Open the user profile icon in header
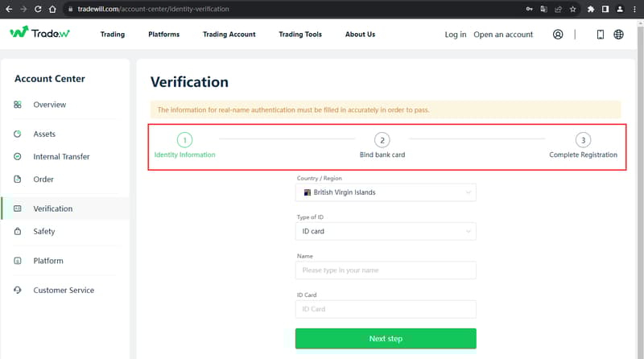Image resolution: width=644 pixels, height=359 pixels. tap(559, 35)
